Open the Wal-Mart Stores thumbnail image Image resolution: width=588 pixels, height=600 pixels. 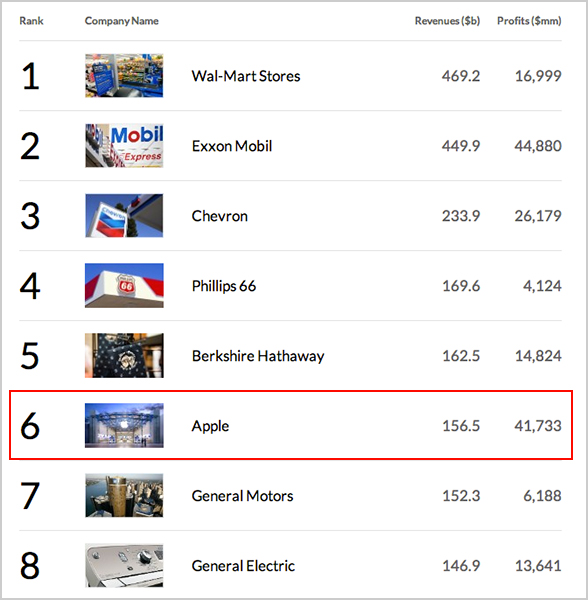click(x=124, y=75)
